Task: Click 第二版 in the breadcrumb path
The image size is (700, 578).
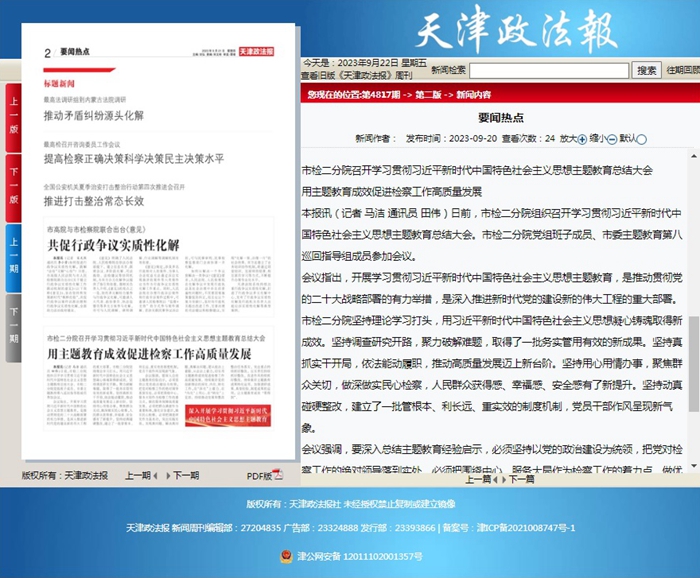Action: pyautogui.click(x=428, y=95)
